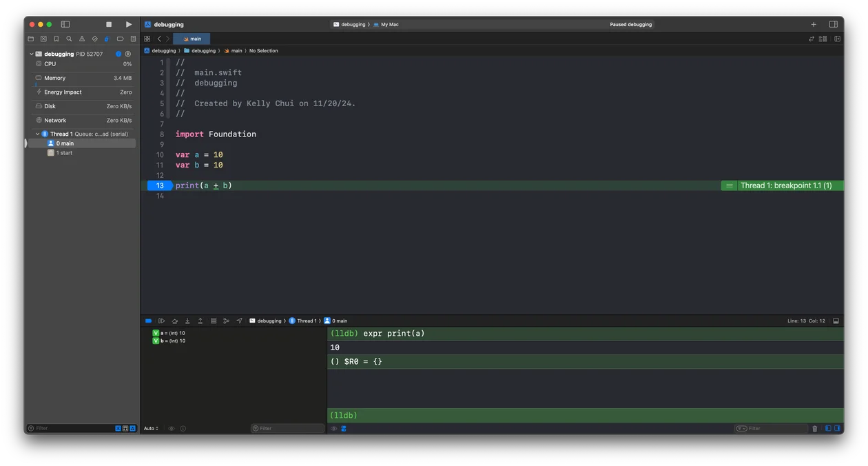Click 'No Selection' in jump bar
868x466 pixels.
click(x=264, y=51)
